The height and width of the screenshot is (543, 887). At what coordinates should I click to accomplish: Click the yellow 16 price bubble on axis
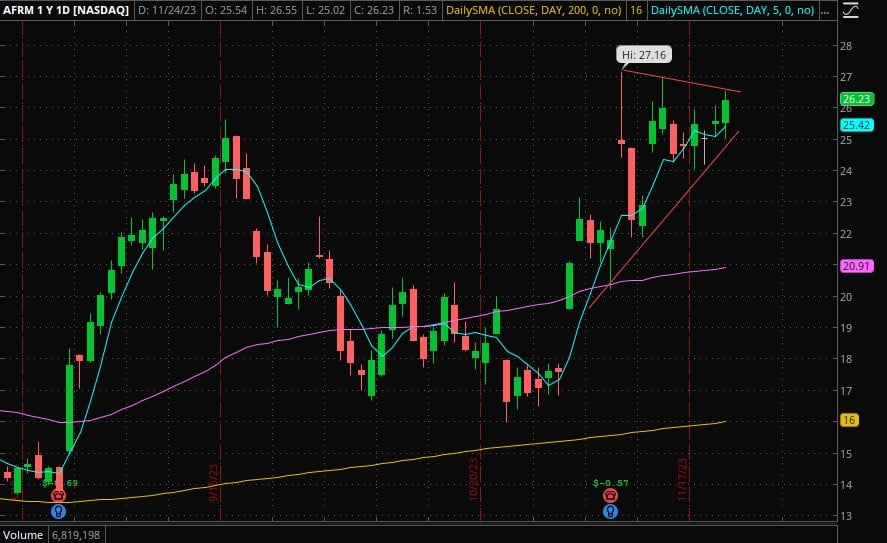pos(849,420)
